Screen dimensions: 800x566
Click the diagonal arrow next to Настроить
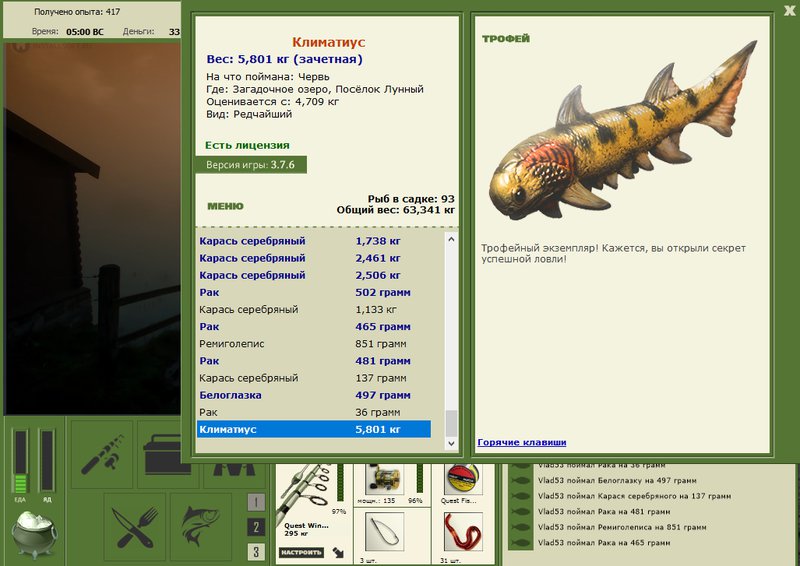(338, 552)
